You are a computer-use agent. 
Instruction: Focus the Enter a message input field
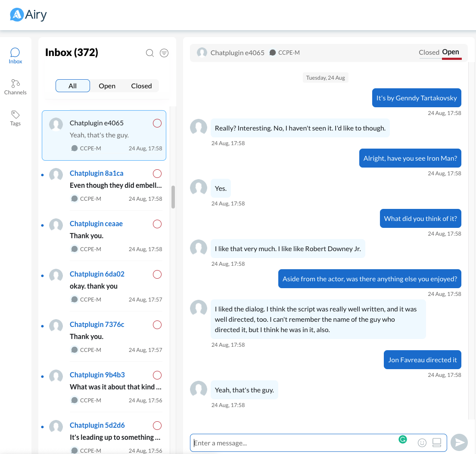pyautogui.click(x=293, y=443)
